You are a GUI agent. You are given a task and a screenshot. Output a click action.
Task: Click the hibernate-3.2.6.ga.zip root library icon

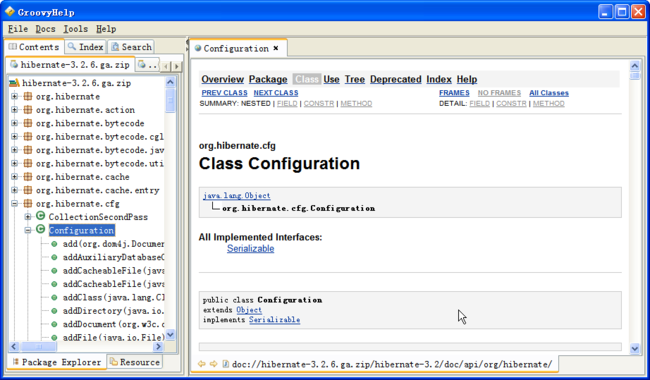(x=15, y=83)
